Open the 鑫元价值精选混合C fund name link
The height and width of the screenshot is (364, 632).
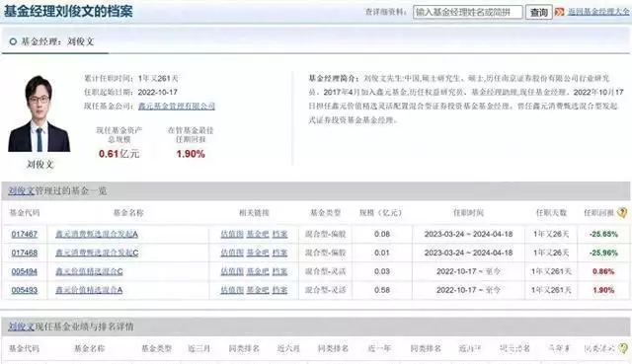coord(89,271)
